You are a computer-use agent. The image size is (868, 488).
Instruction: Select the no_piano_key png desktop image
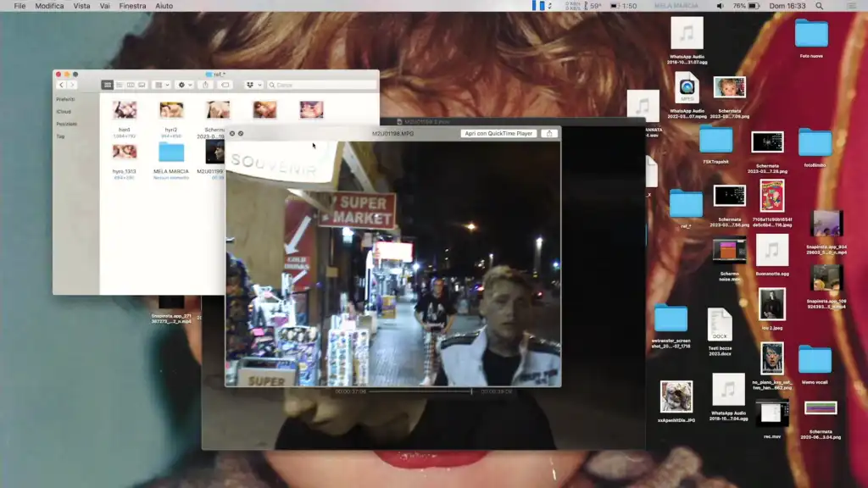click(772, 358)
